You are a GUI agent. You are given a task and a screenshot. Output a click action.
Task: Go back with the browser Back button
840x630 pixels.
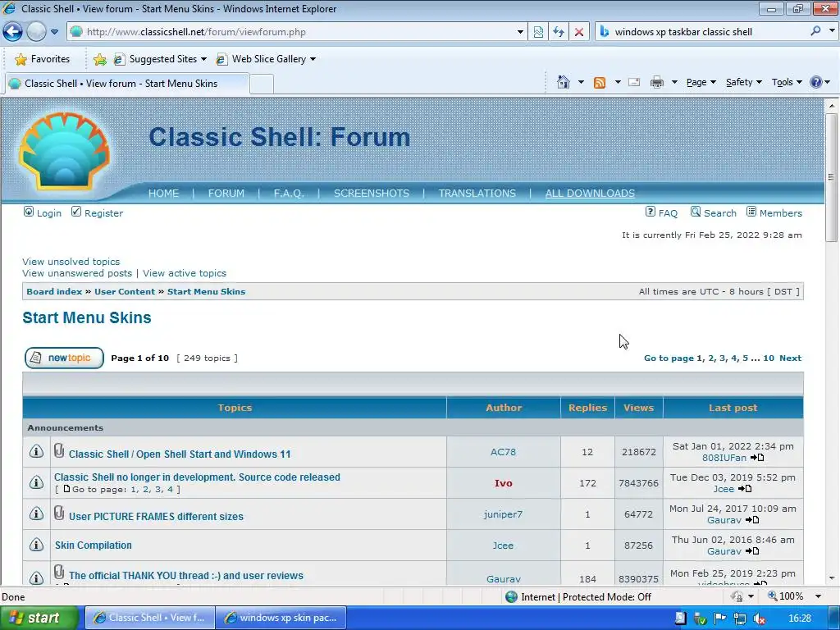(x=13, y=32)
